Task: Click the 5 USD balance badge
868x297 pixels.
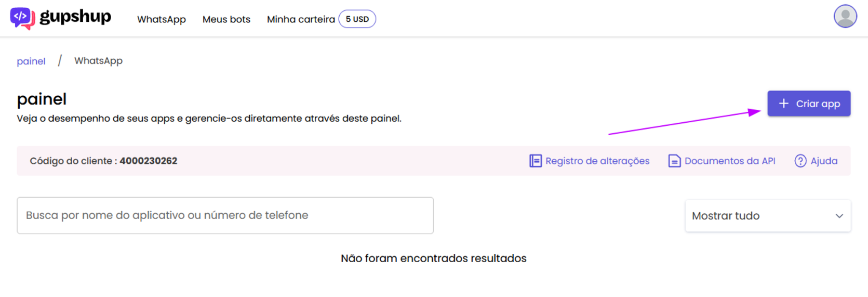Action: pyautogui.click(x=357, y=19)
